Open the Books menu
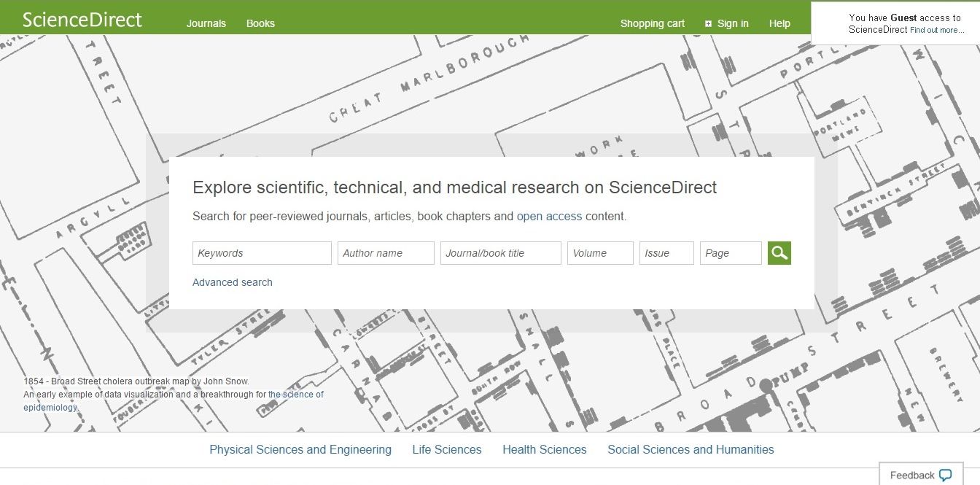Image resolution: width=980 pixels, height=485 pixels. tap(260, 23)
